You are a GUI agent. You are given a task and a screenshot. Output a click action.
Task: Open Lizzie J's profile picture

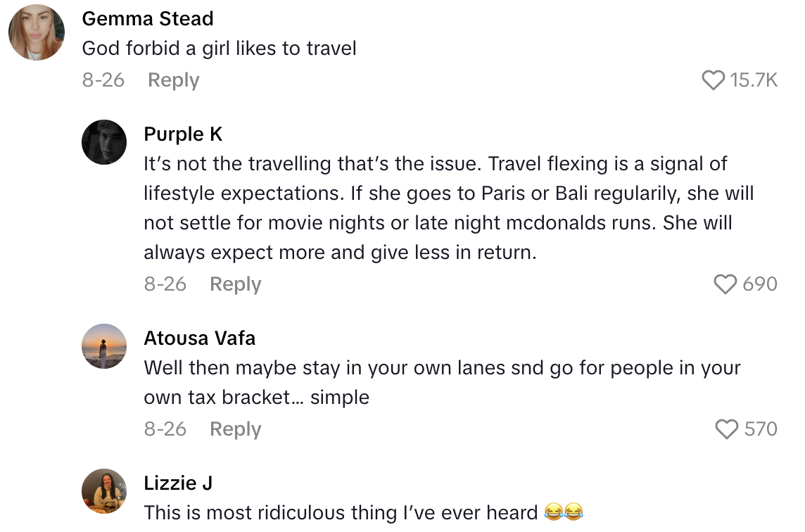(x=104, y=491)
